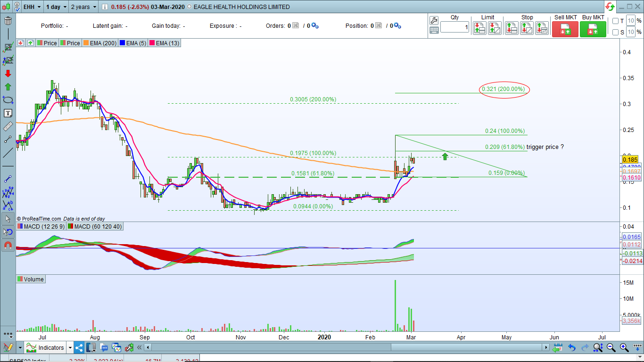Click the green up arrow drawing tool
Viewport: 644px width, 362px height.
tap(8, 87)
